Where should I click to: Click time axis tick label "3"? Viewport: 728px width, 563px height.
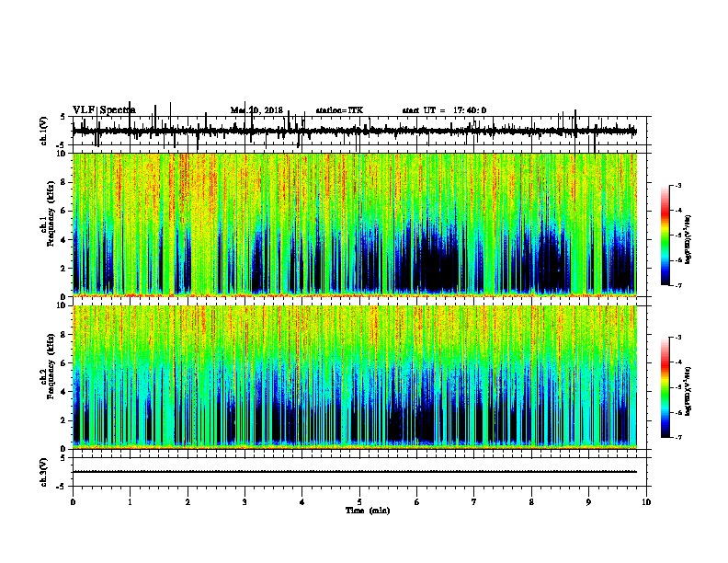[245, 502]
